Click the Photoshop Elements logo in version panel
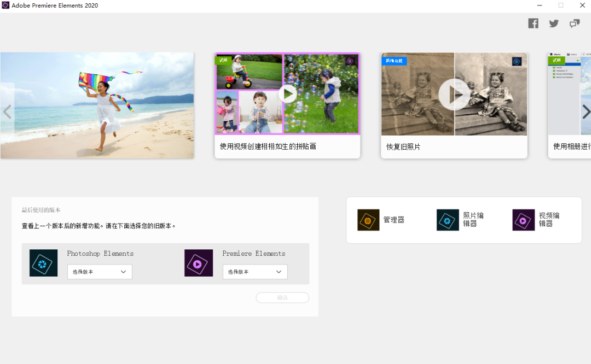The image size is (591, 364). coord(43,263)
